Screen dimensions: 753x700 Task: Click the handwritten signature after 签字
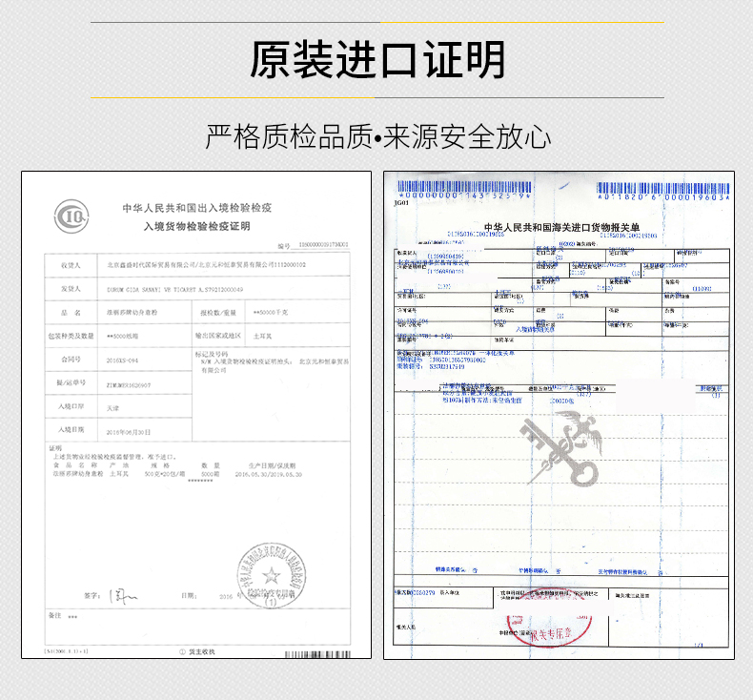[123, 596]
